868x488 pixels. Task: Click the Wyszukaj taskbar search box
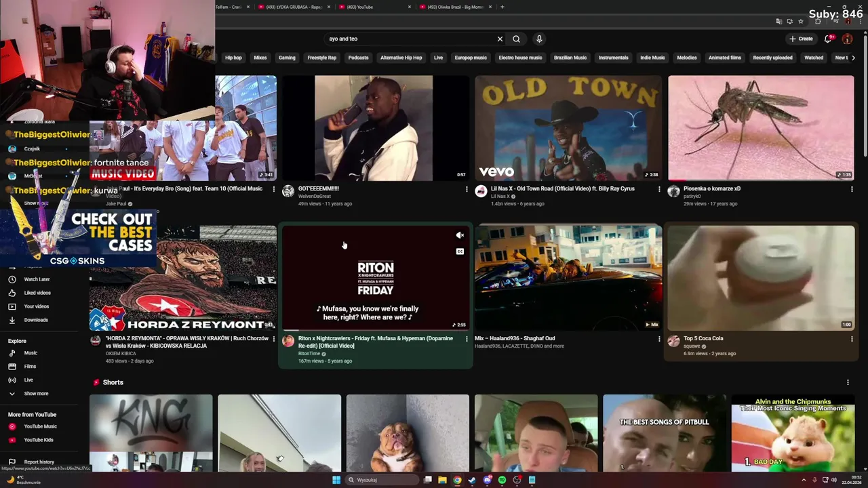pyautogui.click(x=382, y=480)
